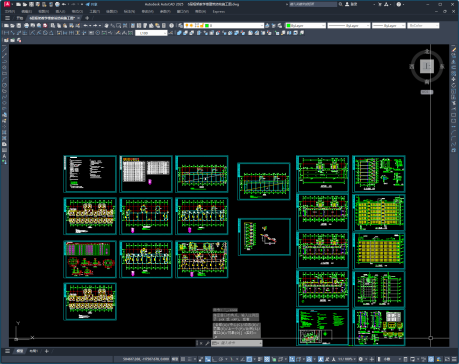Click green swatch in color control box
This screenshot has height=364, width=459.
289,25
